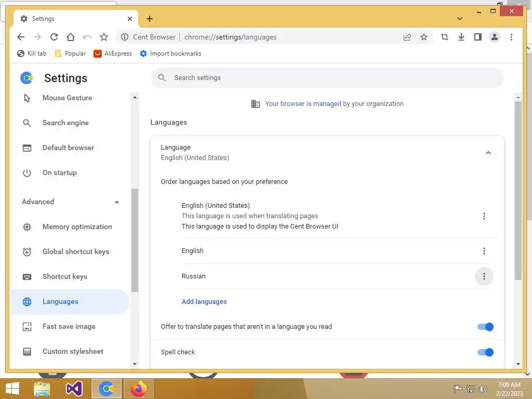532x399 pixels.
Task: Go back with the back arrow
Action: (x=21, y=37)
